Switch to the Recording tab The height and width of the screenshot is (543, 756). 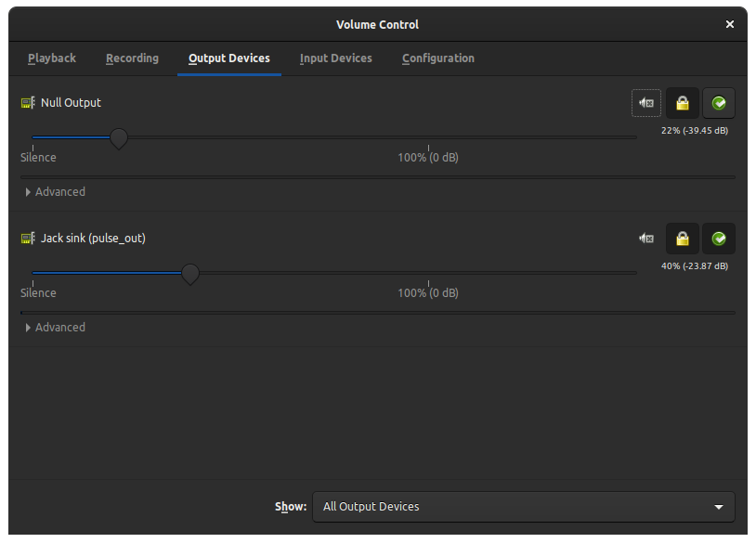pyautogui.click(x=132, y=58)
